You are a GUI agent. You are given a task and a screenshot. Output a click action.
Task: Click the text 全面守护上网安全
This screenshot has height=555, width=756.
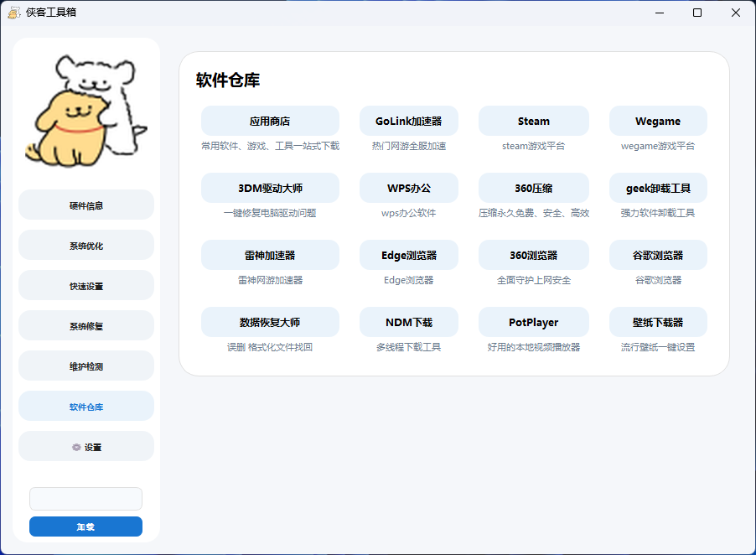pos(534,280)
